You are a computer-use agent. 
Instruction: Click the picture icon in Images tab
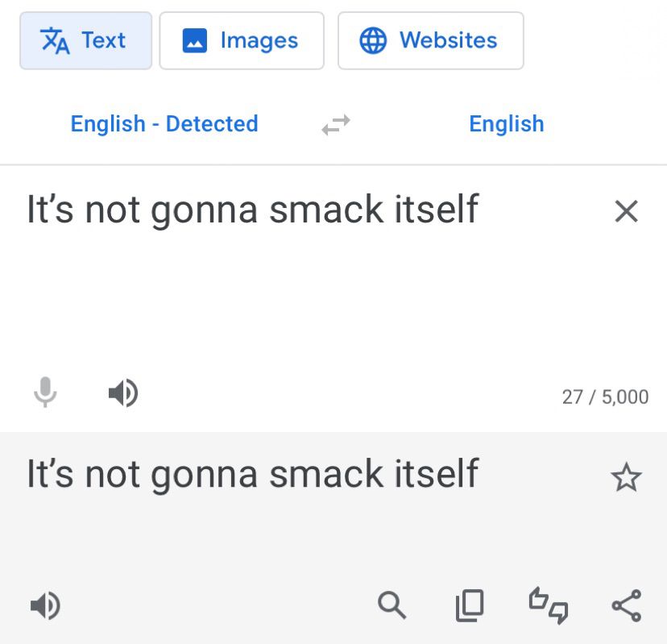195,41
